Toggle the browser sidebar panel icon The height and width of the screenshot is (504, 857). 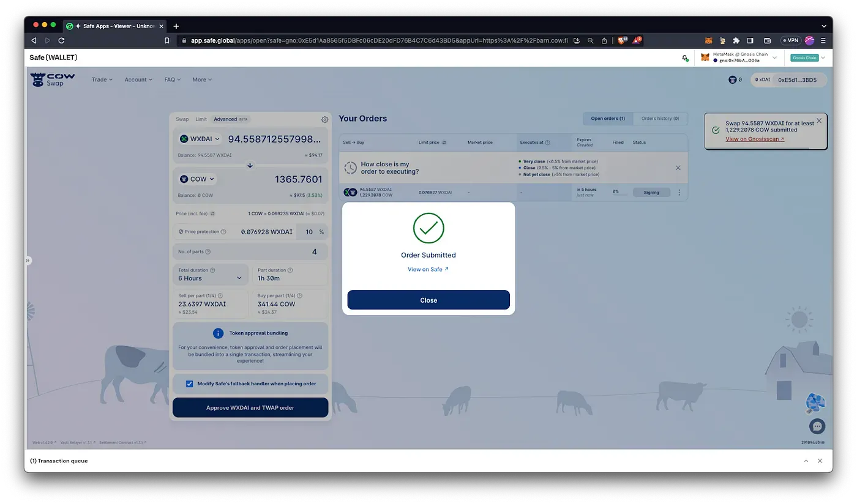coord(750,40)
